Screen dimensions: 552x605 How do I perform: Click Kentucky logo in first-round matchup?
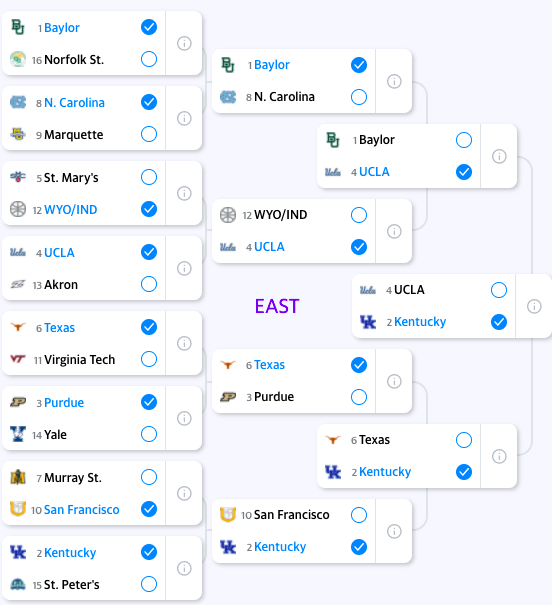[x=18, y=553]
